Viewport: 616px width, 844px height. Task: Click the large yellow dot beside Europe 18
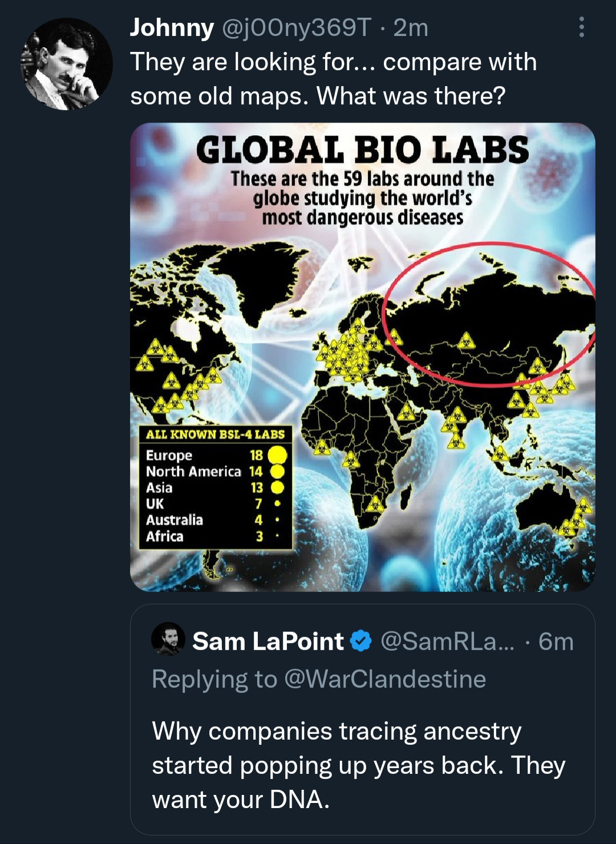277,455
